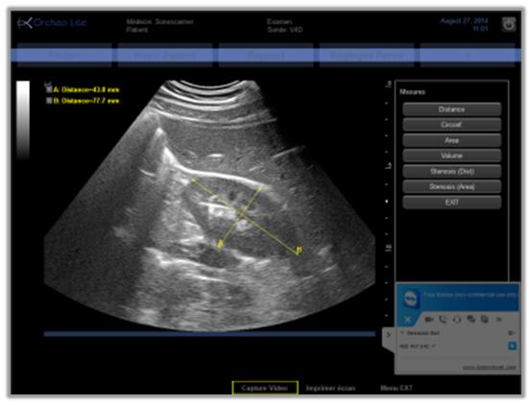Open the TeamViewer chat bubbles icon
532x405 pixels.
471,319
